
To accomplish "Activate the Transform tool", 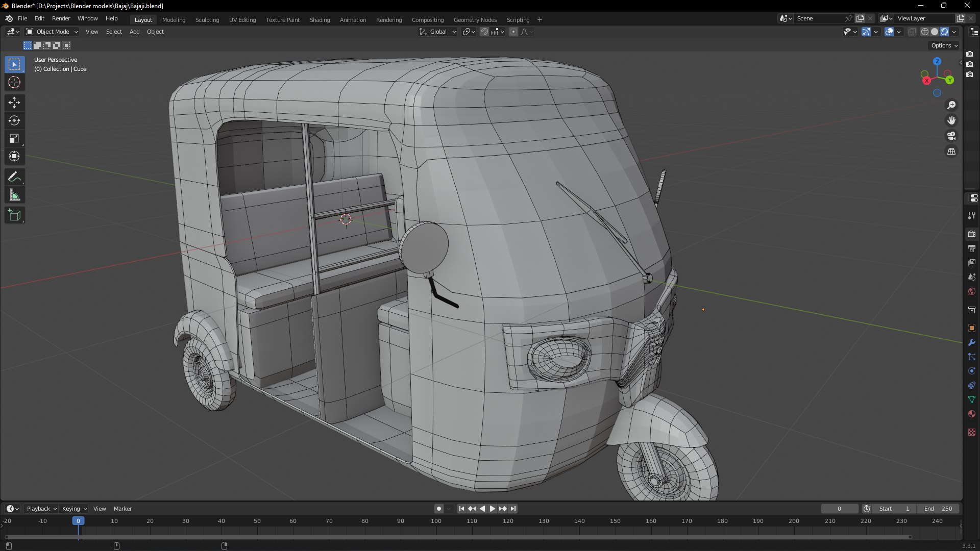I will coord(14,156).
